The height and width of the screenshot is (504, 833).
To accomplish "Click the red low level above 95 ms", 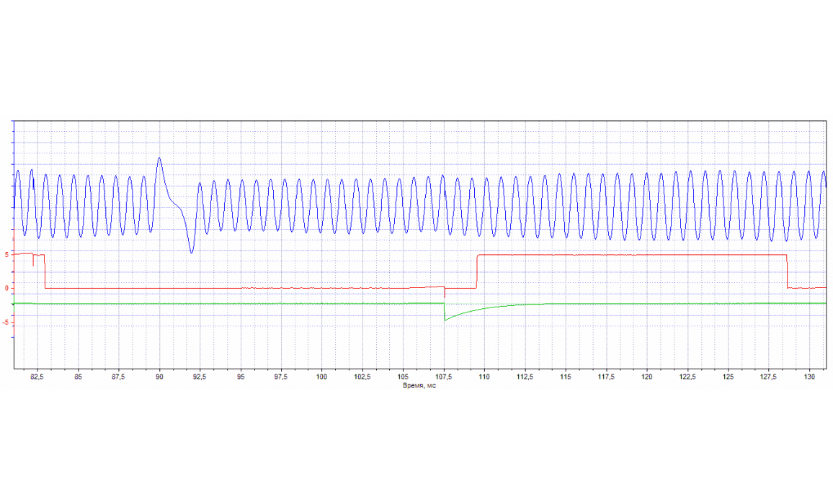I will 241,288.
